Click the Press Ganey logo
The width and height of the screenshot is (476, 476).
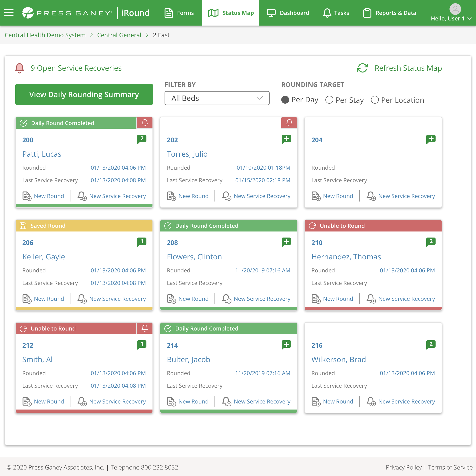[x=67, y=13]
